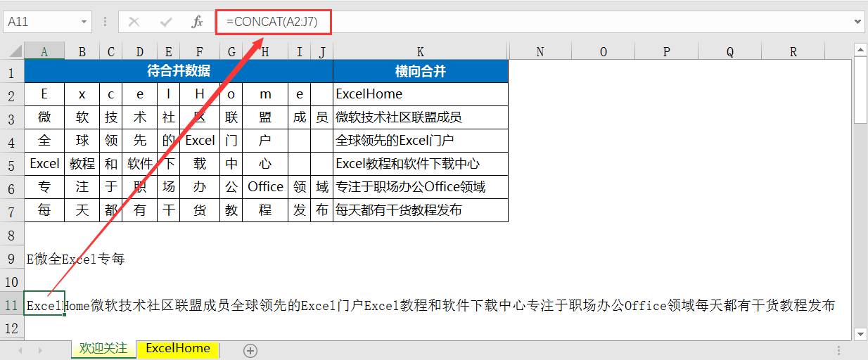Expand the formula bar with chevron
Screen dimensions: 868x360
858,22
